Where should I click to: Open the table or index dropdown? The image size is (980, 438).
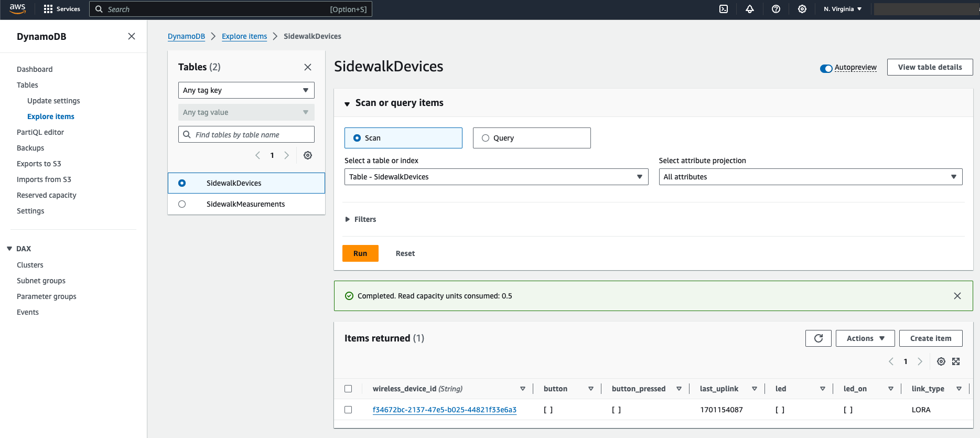point(496,177)
